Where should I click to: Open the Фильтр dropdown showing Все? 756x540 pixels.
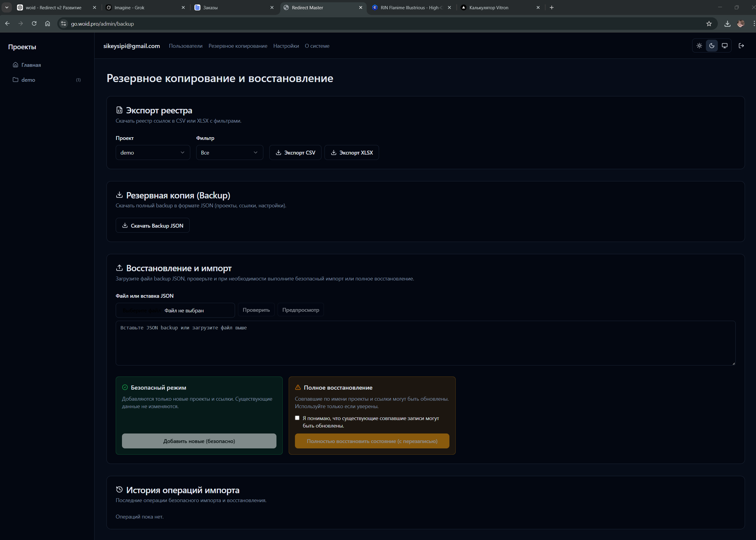point(229,153)
